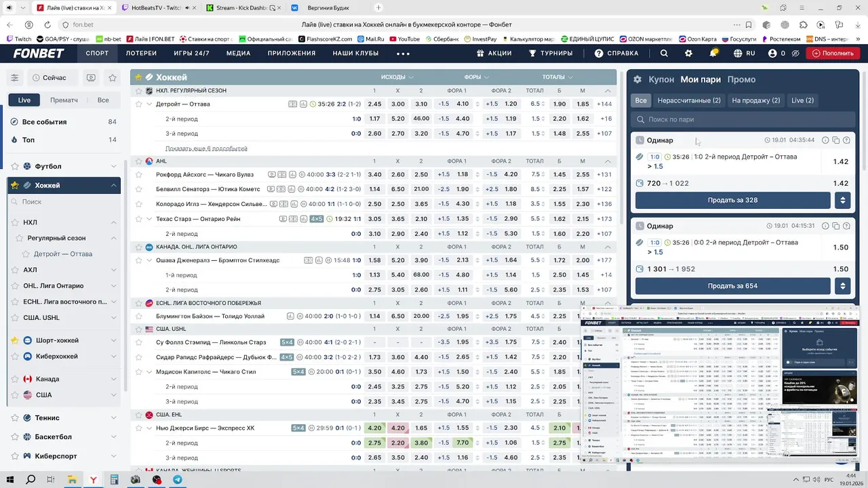Click browser address bar fon.bet

pyautogui.click(x=380, y=24)
